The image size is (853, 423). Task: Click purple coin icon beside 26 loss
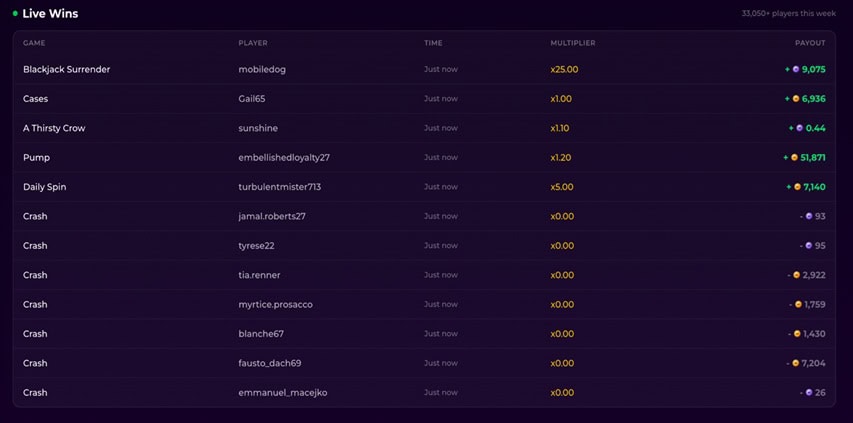pyautogui.click(x=809, y=393)
